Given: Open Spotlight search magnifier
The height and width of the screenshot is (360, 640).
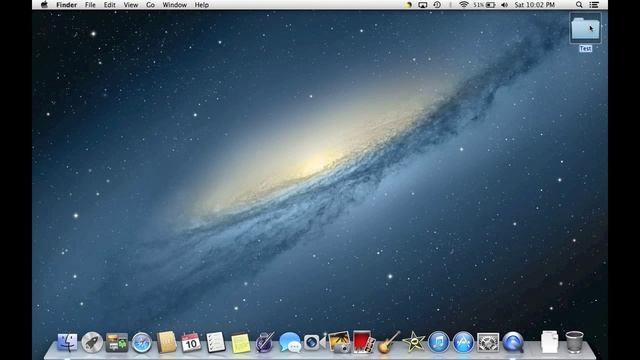Looking at the screenshot, I should [x=579, y=5].
